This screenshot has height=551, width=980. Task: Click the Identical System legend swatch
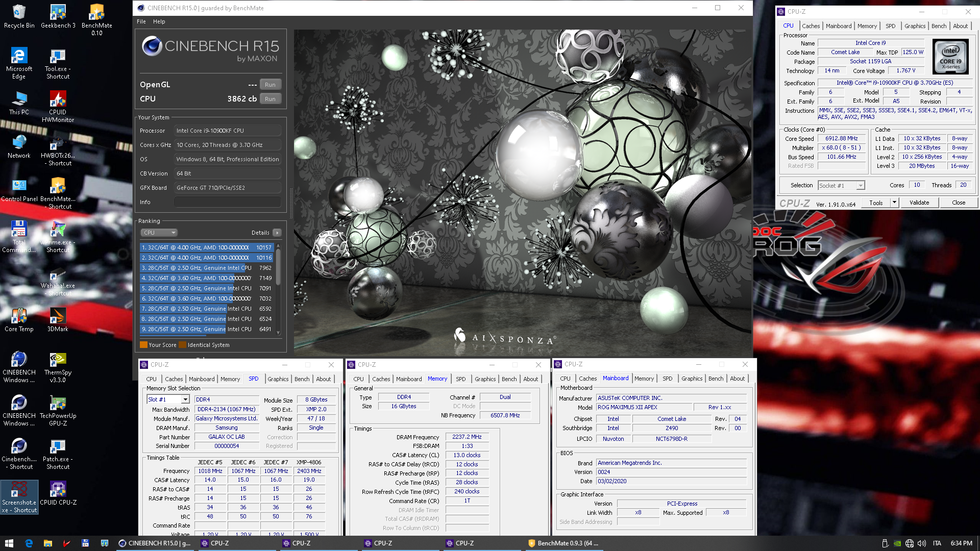[x=182, y=345]
